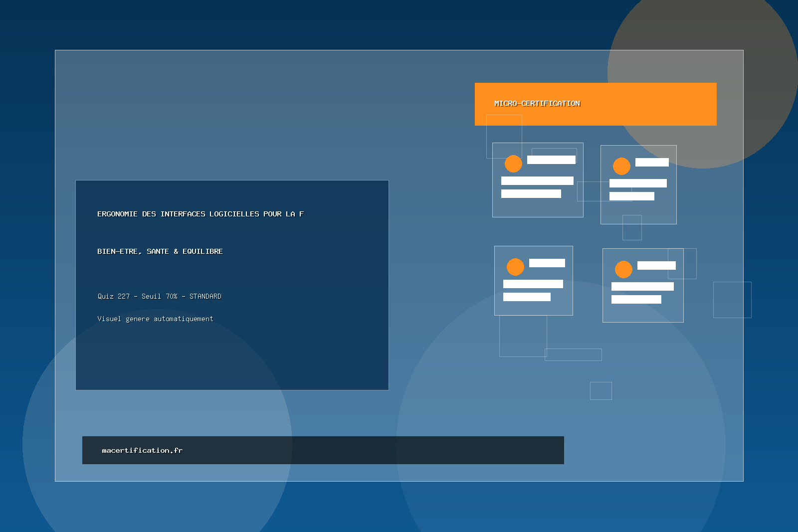Viewport: 798px width, 532px height.
Task: Open the macertification.fr link
Action: [142, 450]
